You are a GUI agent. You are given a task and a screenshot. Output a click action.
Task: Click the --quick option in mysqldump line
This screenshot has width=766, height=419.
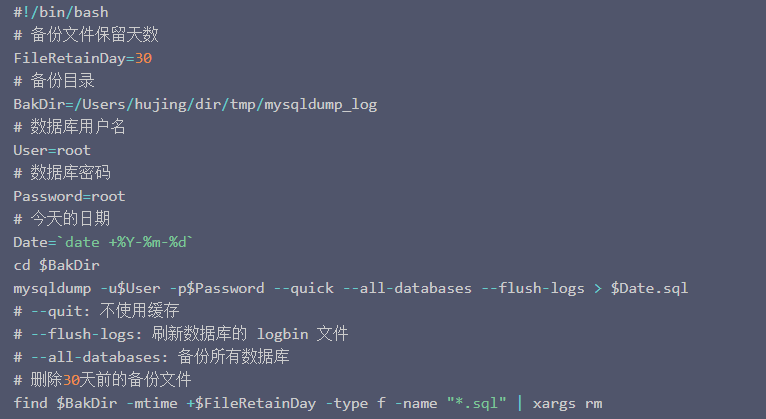303,288
